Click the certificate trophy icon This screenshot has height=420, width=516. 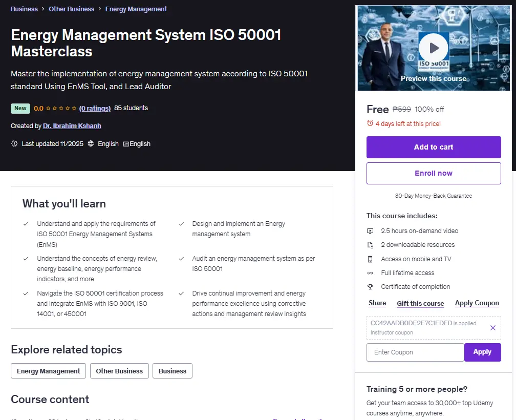[x=370, y=287]
